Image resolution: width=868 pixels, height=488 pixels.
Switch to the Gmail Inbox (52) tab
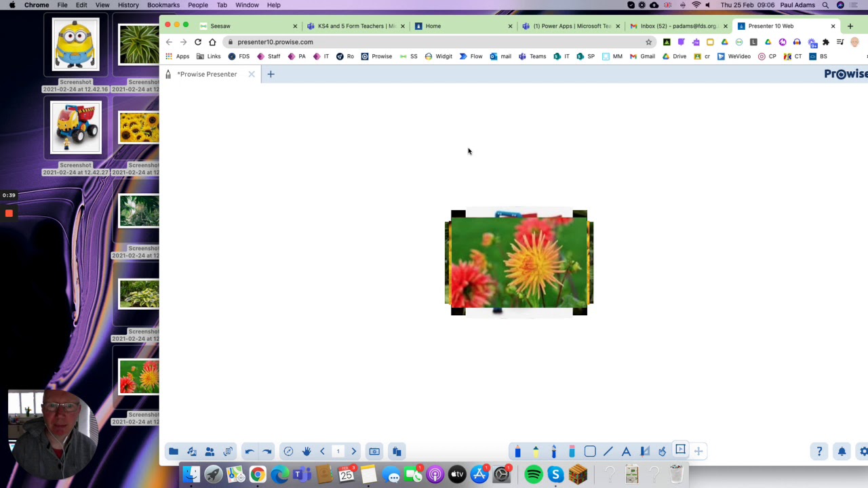[679, 26]
